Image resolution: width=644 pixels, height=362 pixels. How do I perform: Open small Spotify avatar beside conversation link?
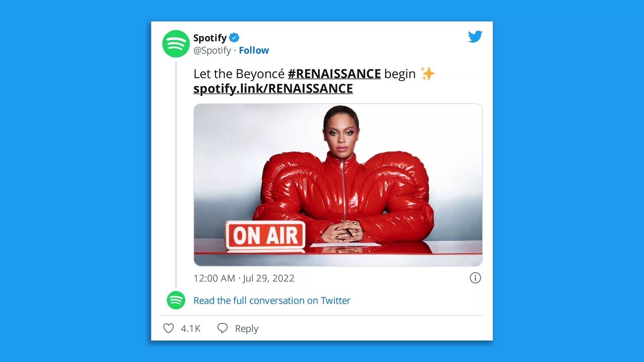(176, 300)
